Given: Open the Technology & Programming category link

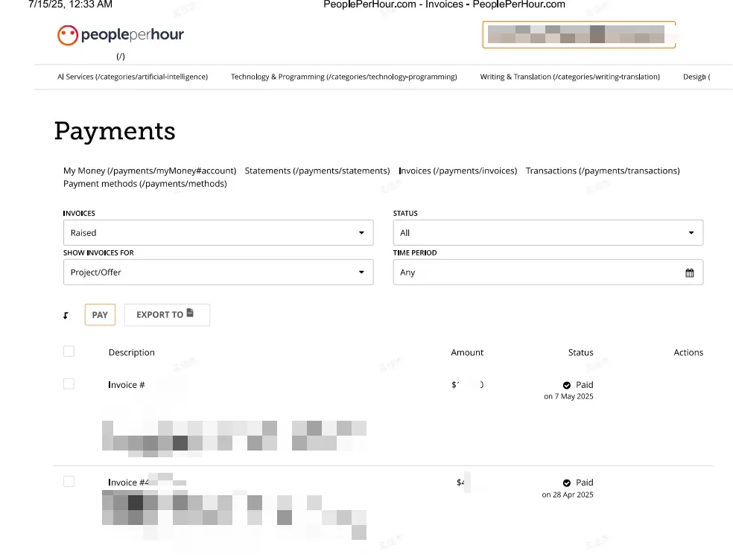Looking at the screenshot, I should [343, 77].
